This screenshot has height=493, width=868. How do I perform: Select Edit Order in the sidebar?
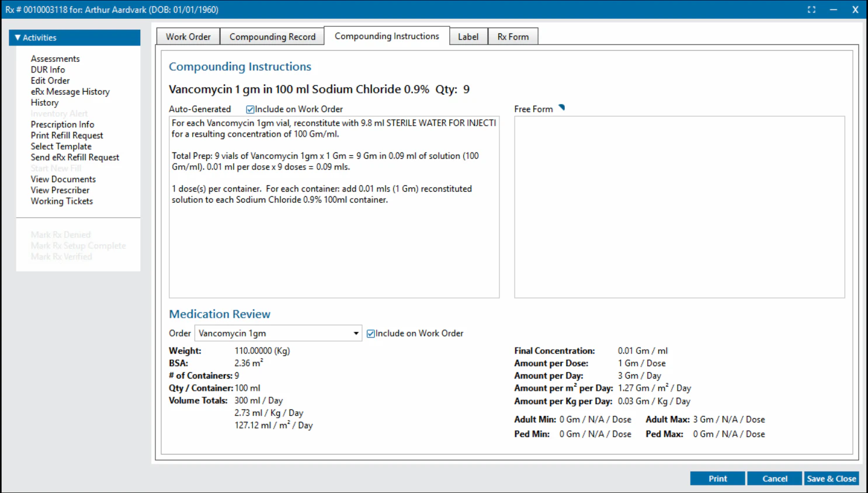click(50, 80)
